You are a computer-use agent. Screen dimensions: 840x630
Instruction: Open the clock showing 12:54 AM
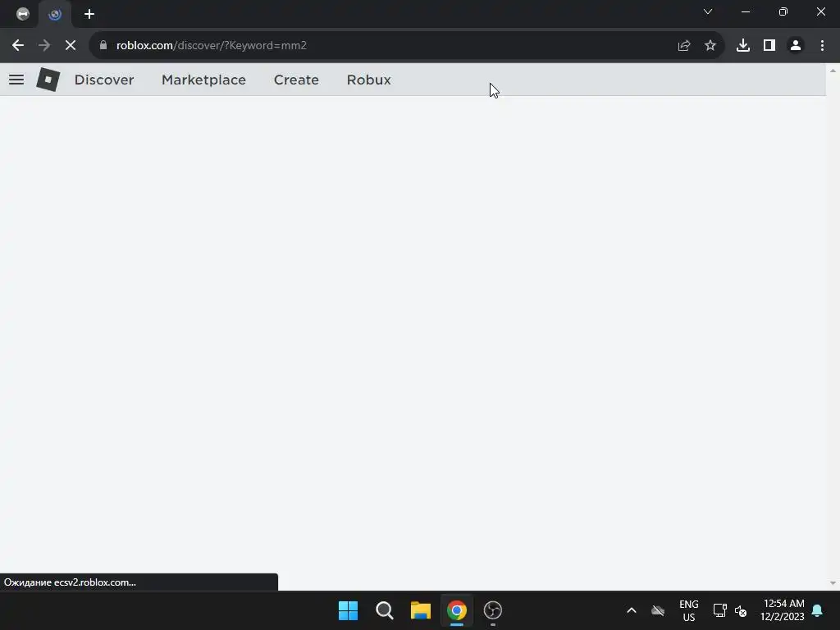(783, 610)
